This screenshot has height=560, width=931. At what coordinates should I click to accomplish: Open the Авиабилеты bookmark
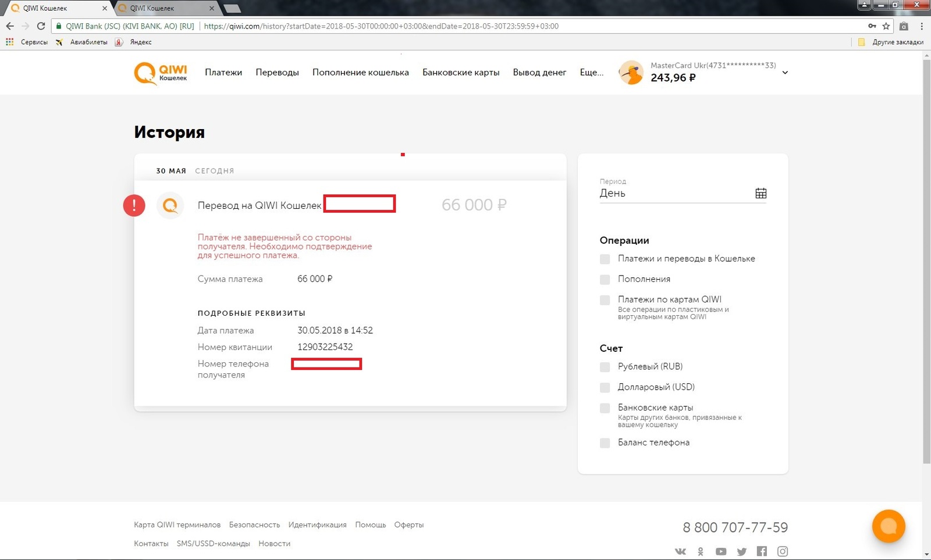(81, 42)
